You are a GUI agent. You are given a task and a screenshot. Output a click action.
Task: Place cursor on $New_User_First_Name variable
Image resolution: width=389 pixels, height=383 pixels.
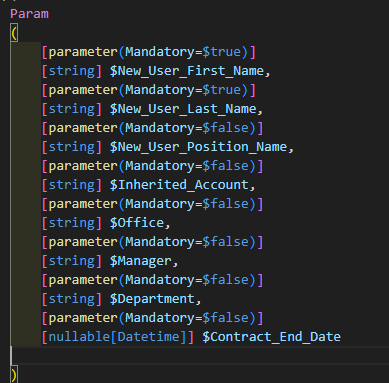point(187,71)
